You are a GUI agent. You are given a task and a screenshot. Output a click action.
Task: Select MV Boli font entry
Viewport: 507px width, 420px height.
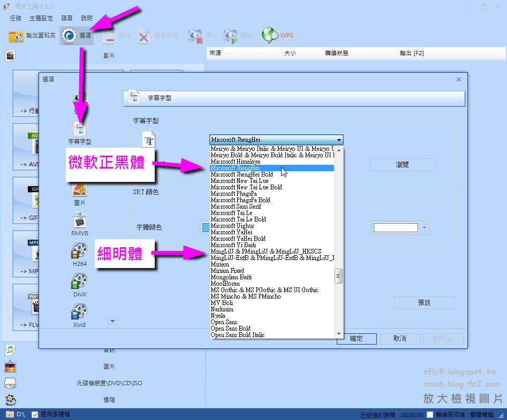coord(272,303)
